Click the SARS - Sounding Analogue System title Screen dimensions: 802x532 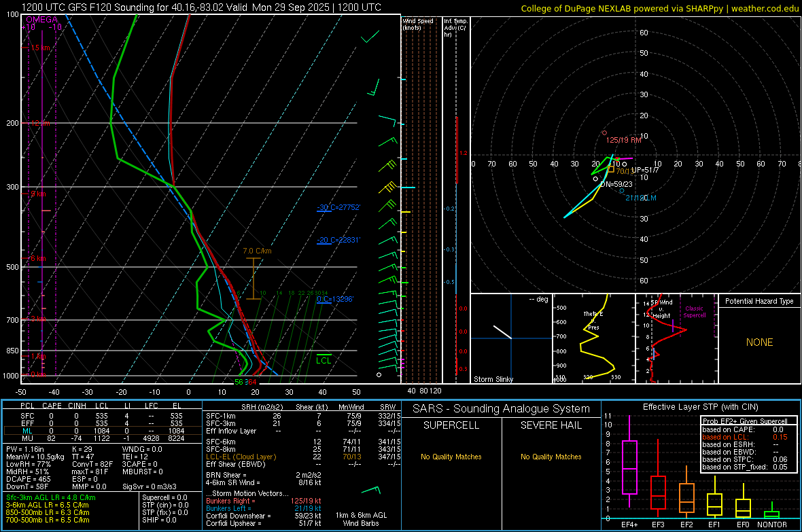(x=501, y=408)
